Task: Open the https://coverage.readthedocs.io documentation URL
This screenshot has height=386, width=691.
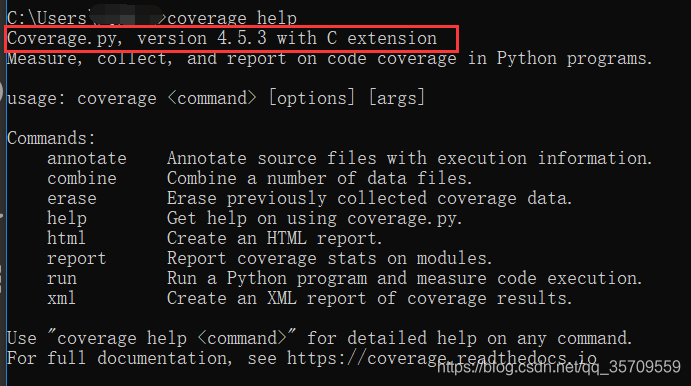Action: tap(442, 358)
